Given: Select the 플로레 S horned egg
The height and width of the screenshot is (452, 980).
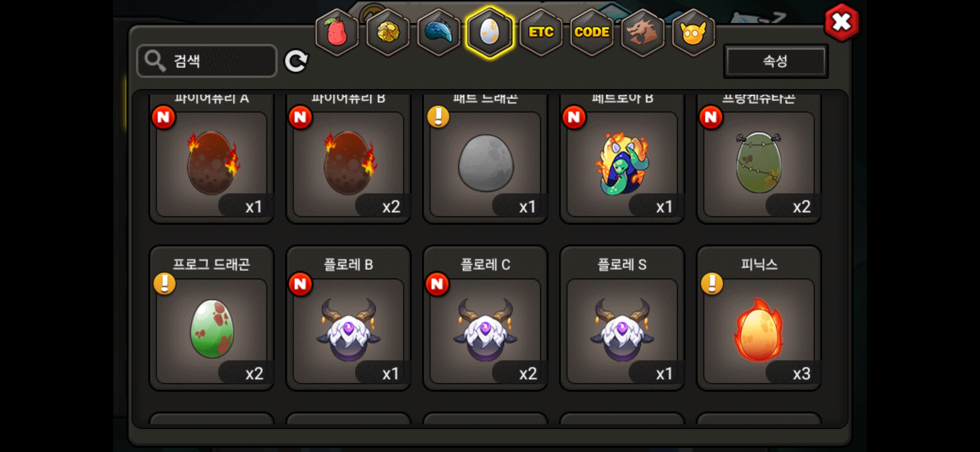Looking at the screenshot, I should click(622, 318).
